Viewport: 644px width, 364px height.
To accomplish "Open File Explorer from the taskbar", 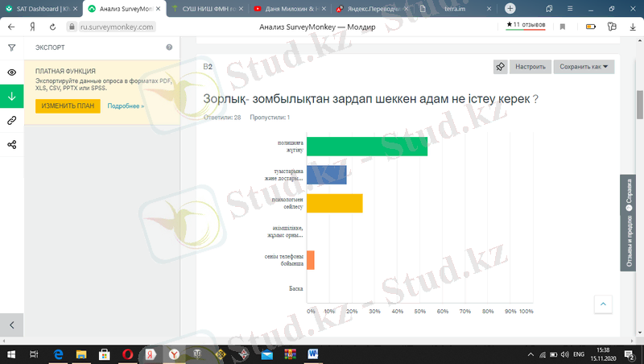I will click(81, 354).
